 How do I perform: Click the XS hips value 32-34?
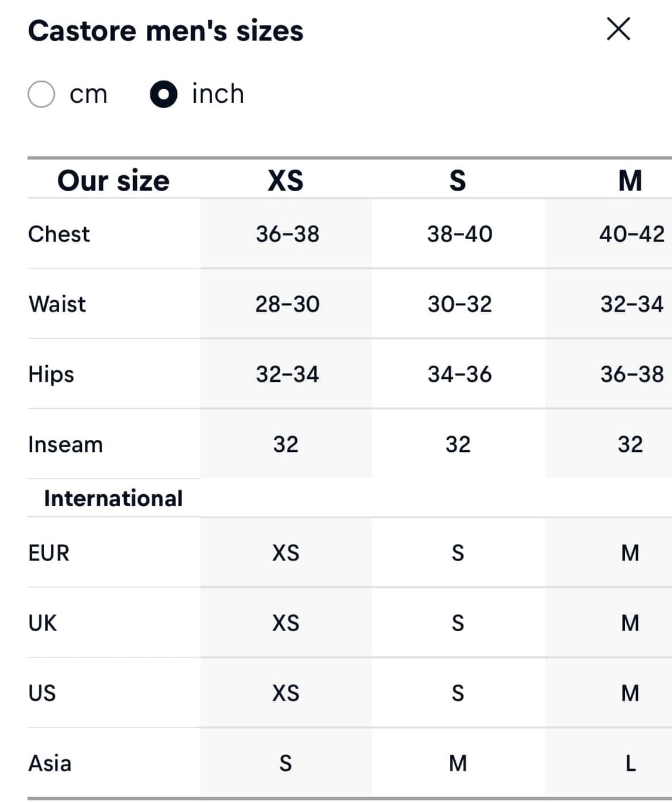pos(287,374)
